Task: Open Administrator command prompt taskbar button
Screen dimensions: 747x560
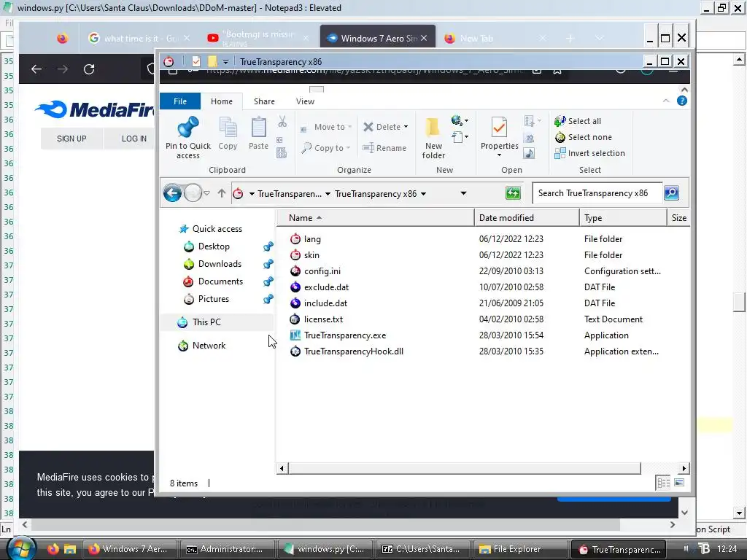Action: tap(227, 549)
